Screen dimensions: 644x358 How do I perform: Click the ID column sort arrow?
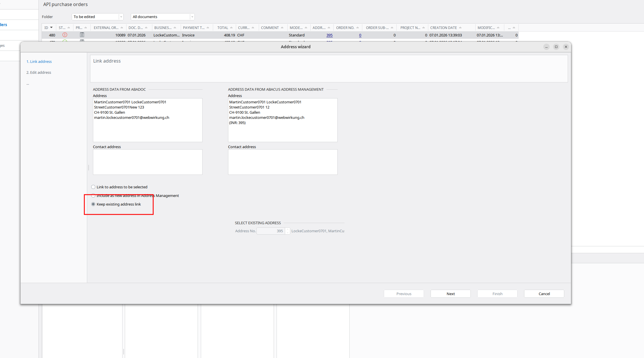pyautogui.click(x=51, y=28)
